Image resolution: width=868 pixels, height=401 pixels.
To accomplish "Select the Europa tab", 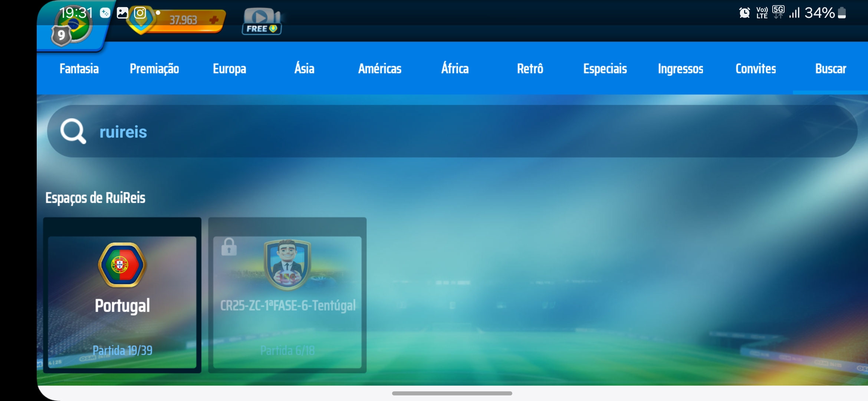I will [x=229, y=69].
